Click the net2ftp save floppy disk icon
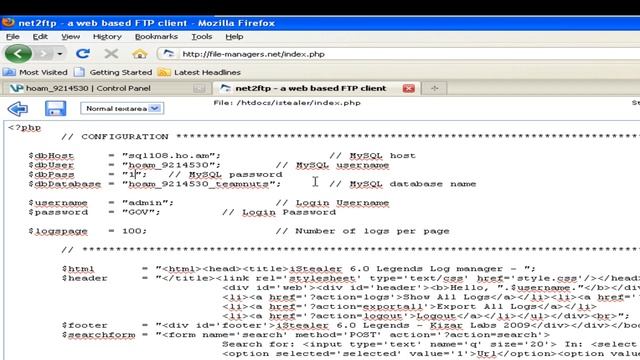 [x=56, y=109]
